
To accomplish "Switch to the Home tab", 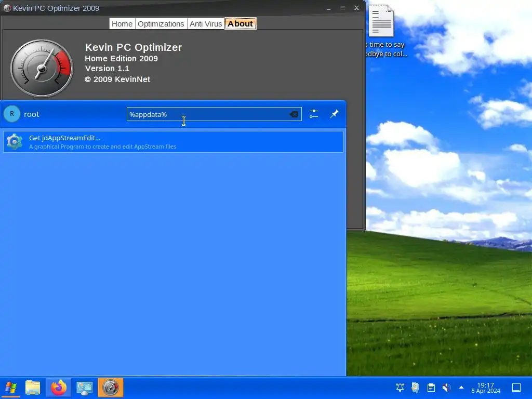I will (122, 24).
